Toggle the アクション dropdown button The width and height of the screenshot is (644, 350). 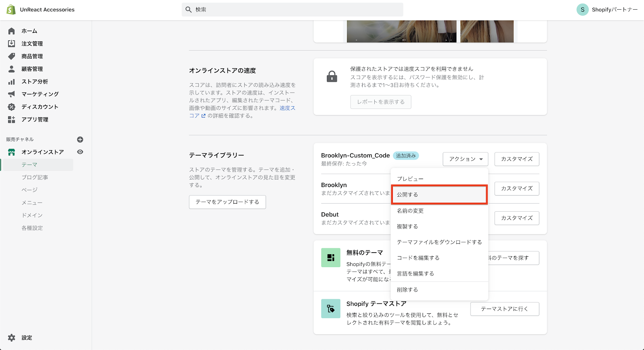[x=465, y=159]
